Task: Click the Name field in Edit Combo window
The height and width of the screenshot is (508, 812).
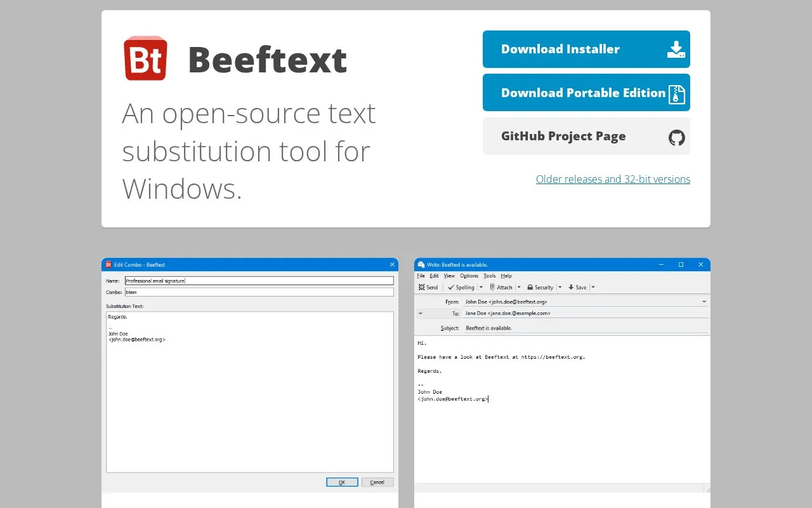Action: click(259, 281)
